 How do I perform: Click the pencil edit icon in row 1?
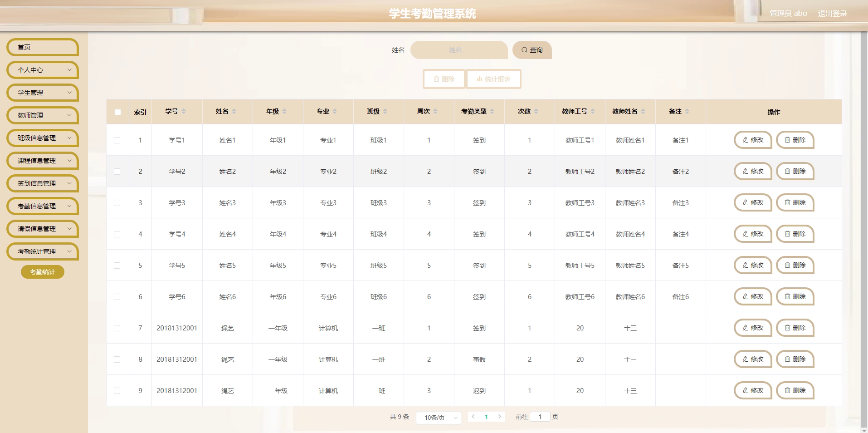pos(745,140)
